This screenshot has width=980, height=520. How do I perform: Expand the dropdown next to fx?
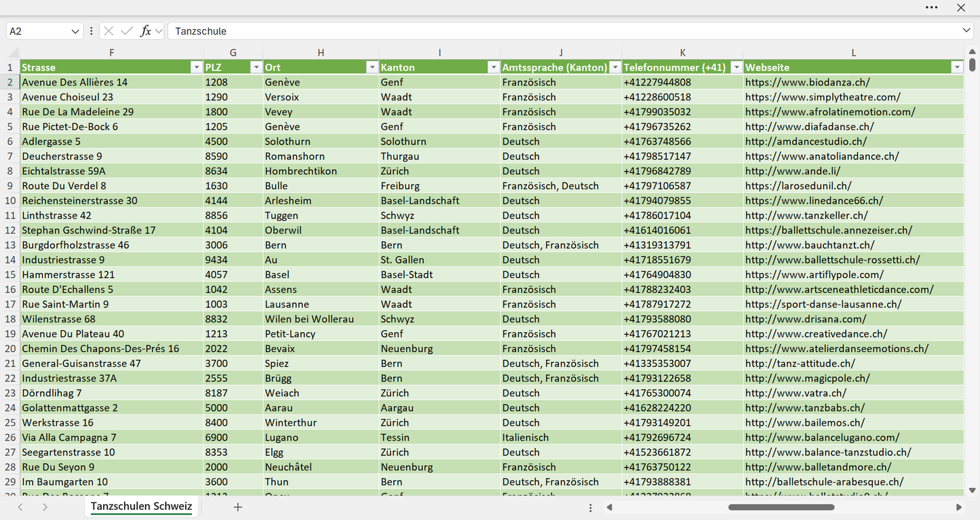pos(158,31)
